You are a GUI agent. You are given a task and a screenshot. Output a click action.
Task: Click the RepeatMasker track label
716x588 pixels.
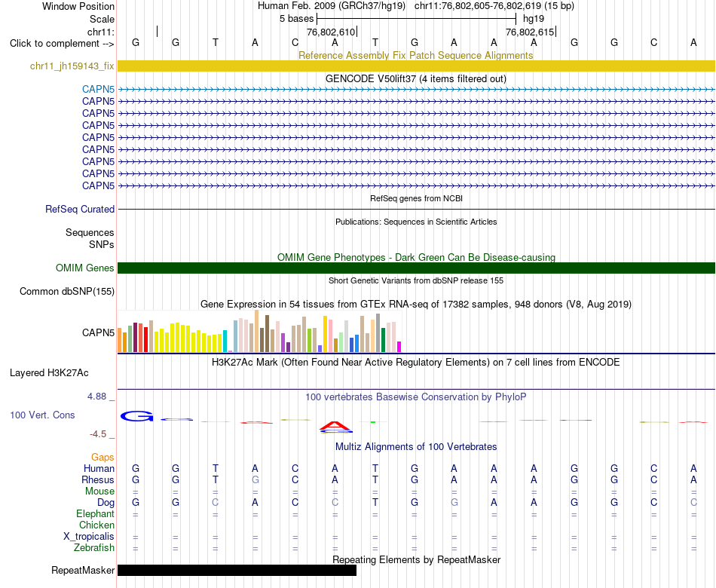(83, 570)
